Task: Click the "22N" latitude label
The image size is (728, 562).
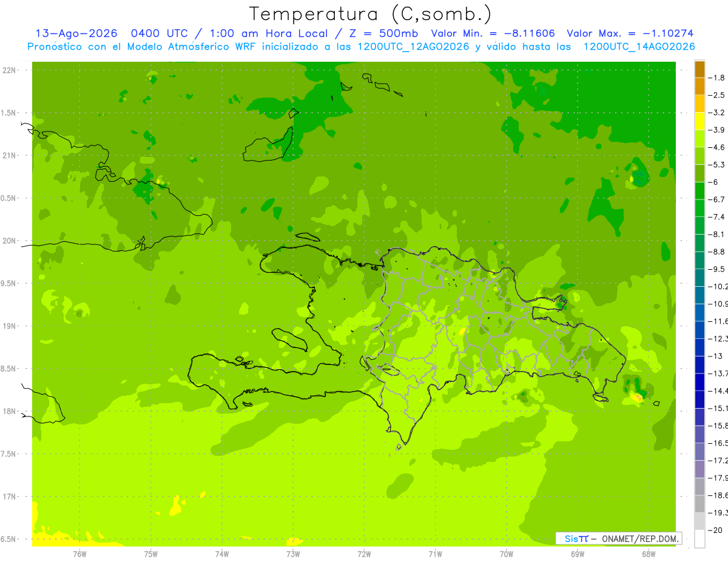Action: (10, 70)
